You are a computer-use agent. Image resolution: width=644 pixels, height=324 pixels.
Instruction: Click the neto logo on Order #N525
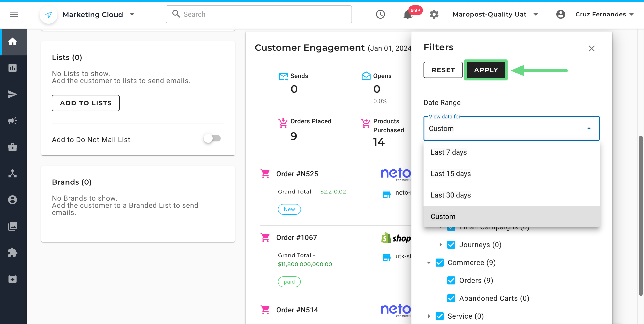[x=396, y=174]
